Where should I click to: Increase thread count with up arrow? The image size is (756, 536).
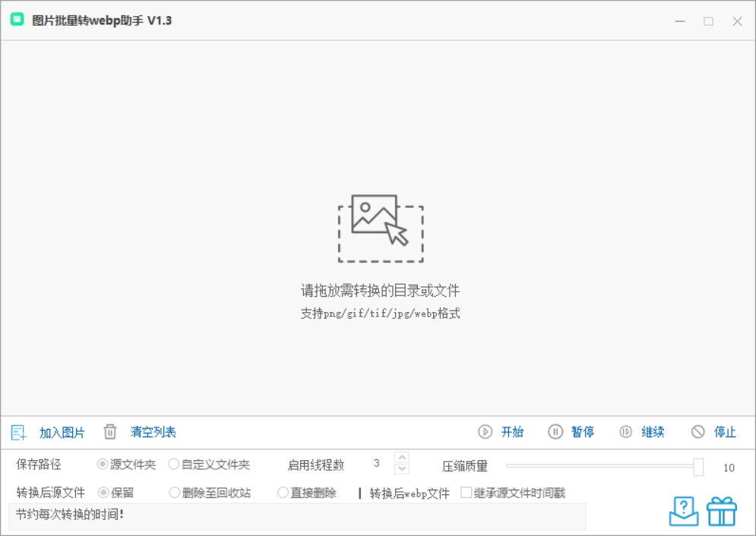402,457
